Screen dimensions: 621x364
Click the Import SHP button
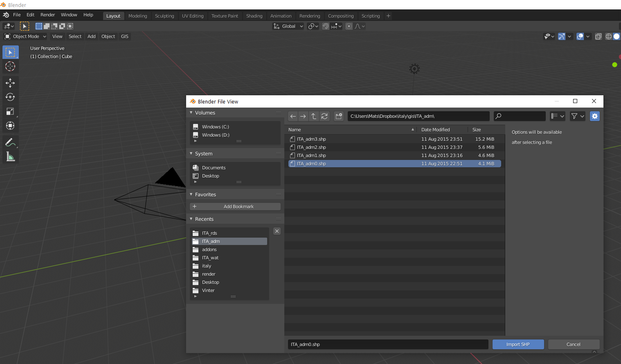coord(518,344)
